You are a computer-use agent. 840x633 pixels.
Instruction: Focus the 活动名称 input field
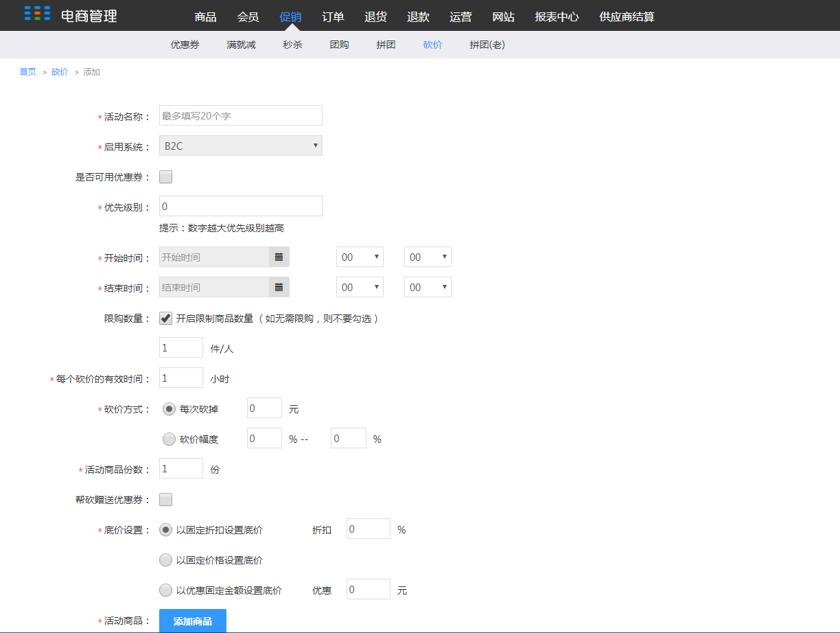click(x=241, y=115)
